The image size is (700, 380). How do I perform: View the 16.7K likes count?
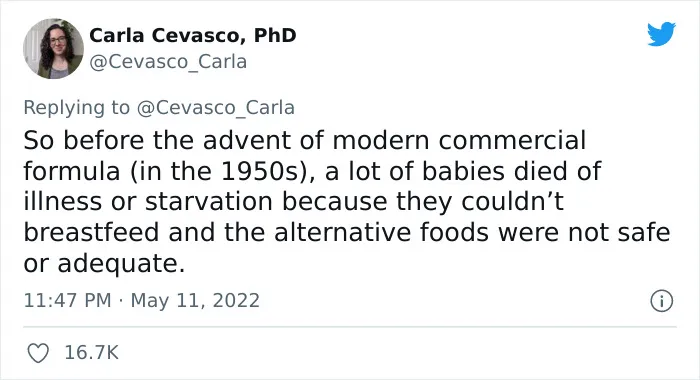(x=92, y=353)
